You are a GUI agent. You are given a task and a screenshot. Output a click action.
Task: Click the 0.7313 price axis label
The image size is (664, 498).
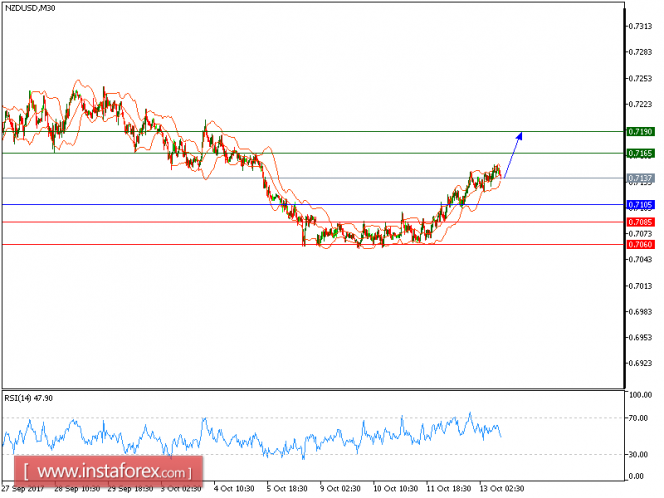(x=640, y=26)
